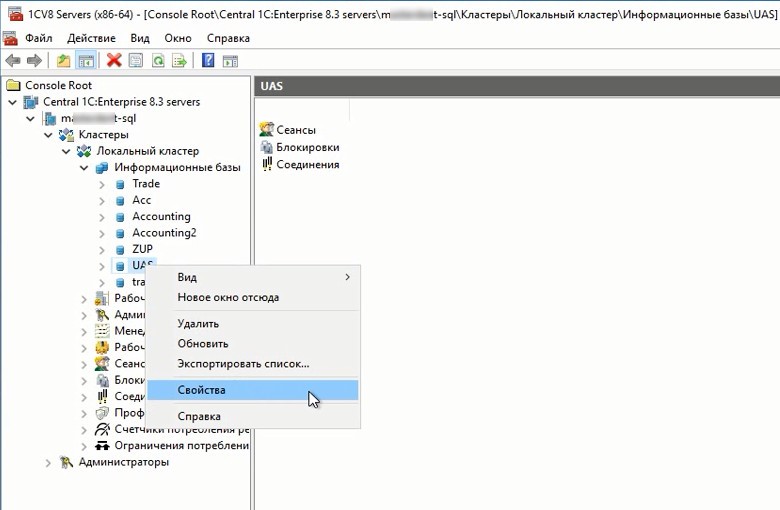Click the Ограничения потребления ресурсов icon
The height and width of the screenshot is (510, 780).
(x=102, y=446)
